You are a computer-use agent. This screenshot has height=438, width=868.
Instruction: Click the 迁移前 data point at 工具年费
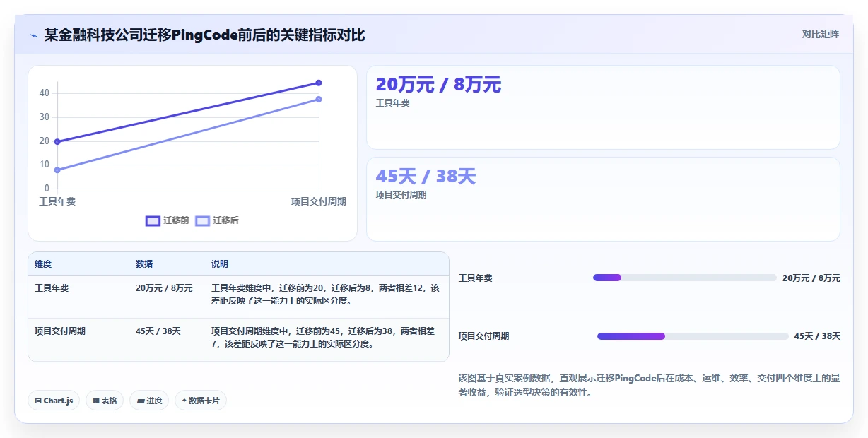click(x=57, y=141)
